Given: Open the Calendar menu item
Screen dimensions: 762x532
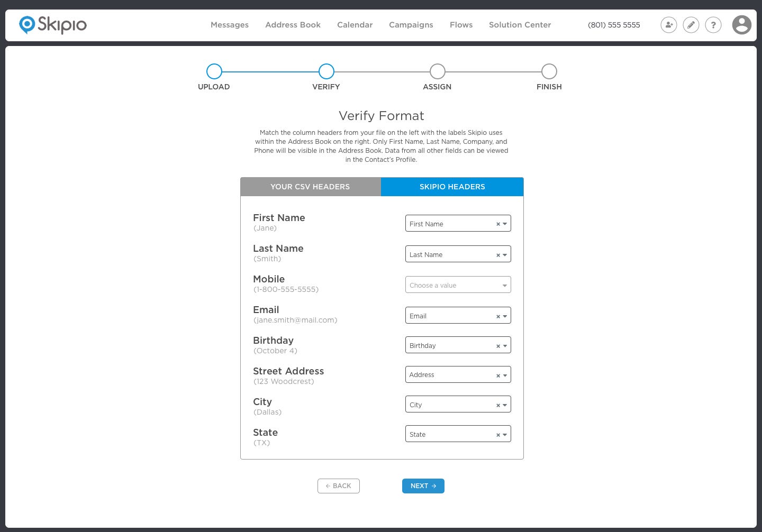Looking at the screenshot, I should [355, 25].
